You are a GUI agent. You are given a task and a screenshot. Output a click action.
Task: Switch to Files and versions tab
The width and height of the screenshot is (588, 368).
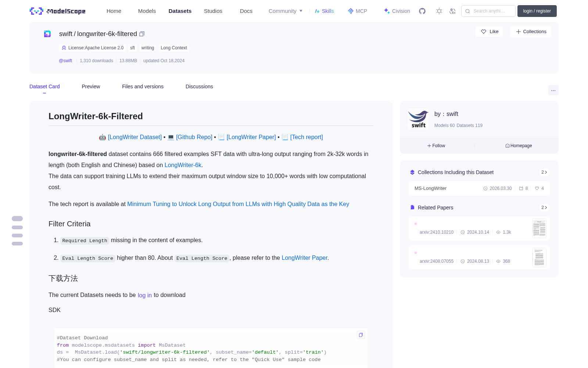tap(143, 86)
